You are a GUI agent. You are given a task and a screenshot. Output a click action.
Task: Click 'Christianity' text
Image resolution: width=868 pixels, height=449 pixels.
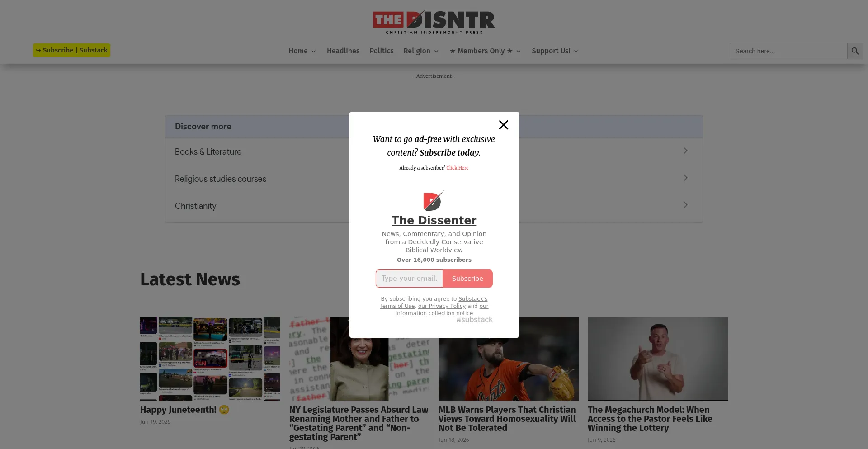point(195,206)
